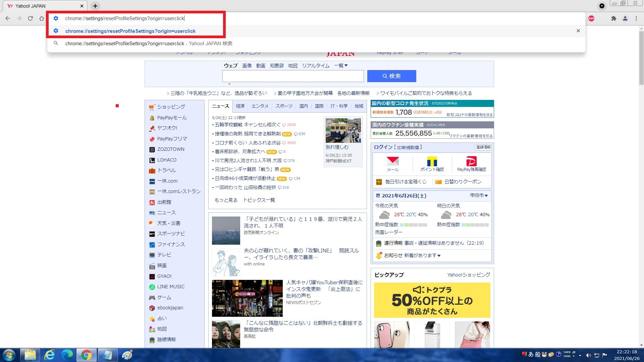Open the 雨雲レーダー link
Viewport: 644px width, 362px height.
coord(388,232)
